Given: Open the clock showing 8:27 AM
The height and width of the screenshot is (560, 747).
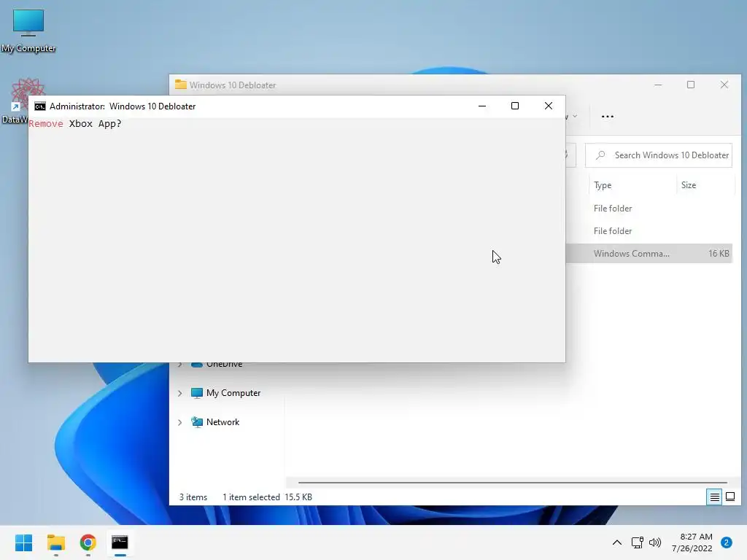Looking at the screenshot, I should point(692,542).
